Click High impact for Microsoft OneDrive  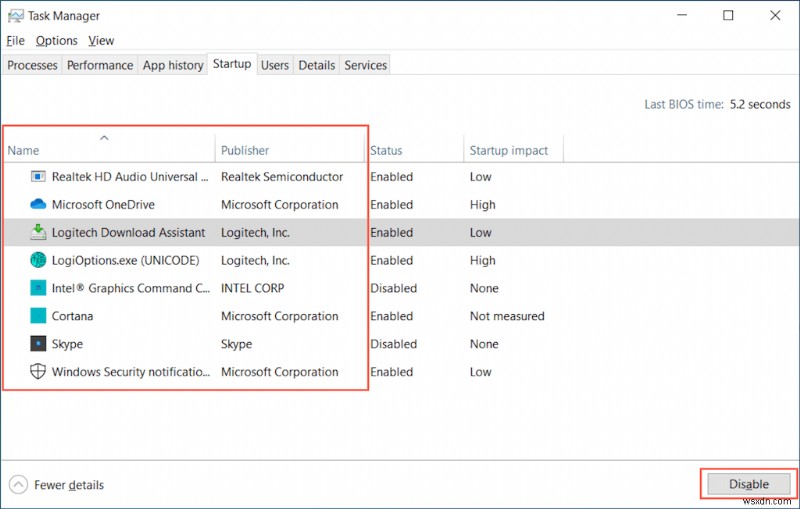pos(483,205)
